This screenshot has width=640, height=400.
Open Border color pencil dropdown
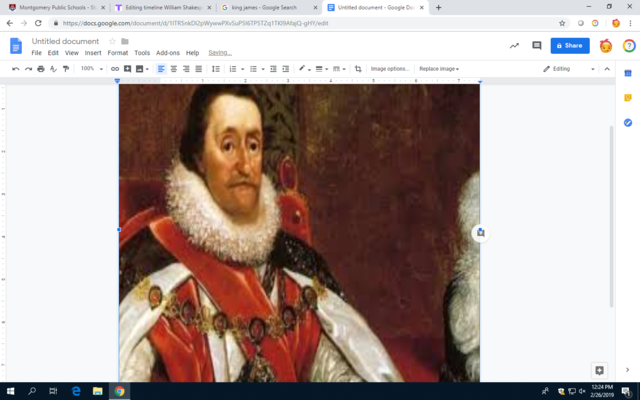coord(304,69)
